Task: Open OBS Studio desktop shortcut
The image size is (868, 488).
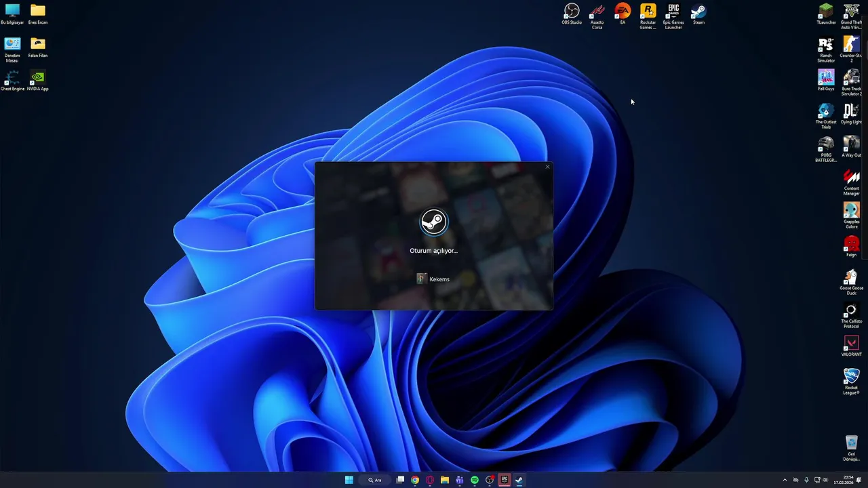Action: click(x=572, y=14)
